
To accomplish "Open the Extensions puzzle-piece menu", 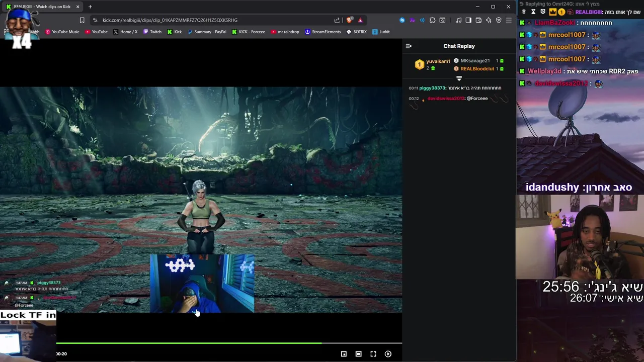I will pyautogui.click(x=432, y=20).
